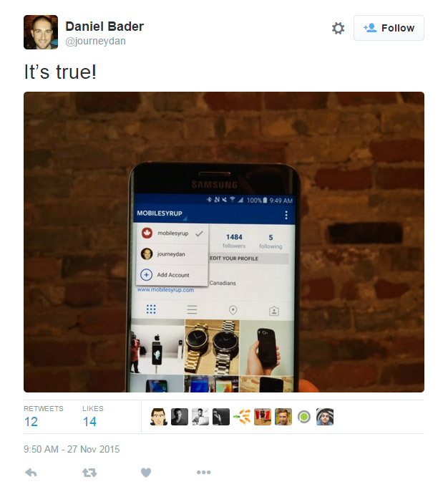Open Daniel Bader's profile avatar
Screen dimensions: 448x487
click(41, 32)
